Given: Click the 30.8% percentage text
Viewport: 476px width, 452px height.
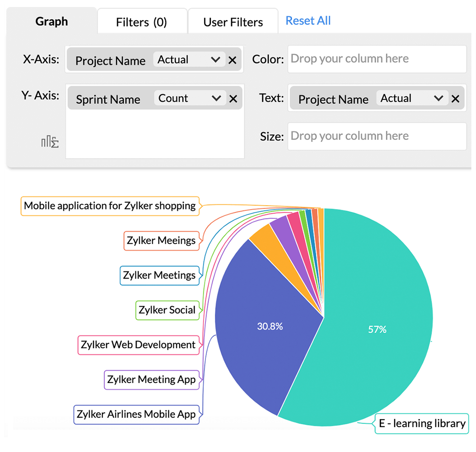Looking at the screenshot, I should coord(270,326).
